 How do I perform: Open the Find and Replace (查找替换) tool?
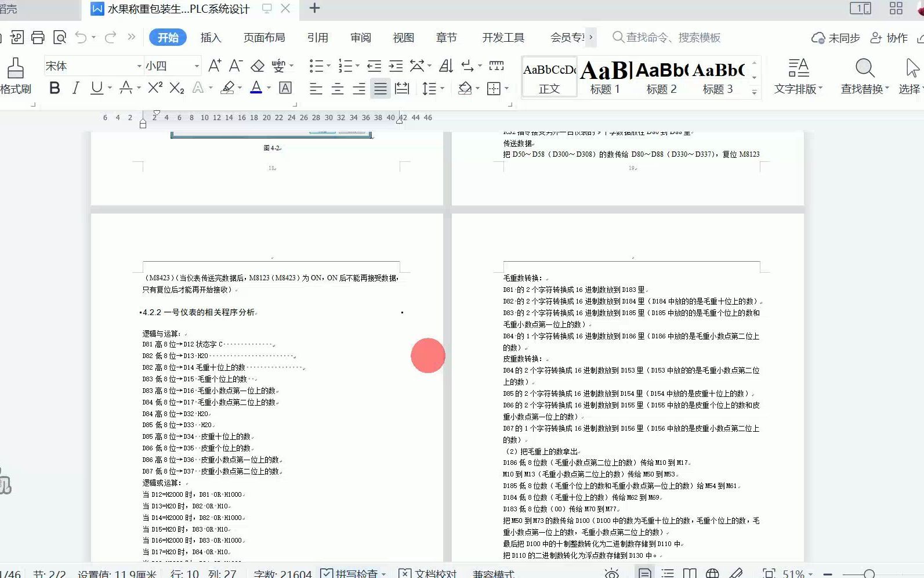coord(865,76)
